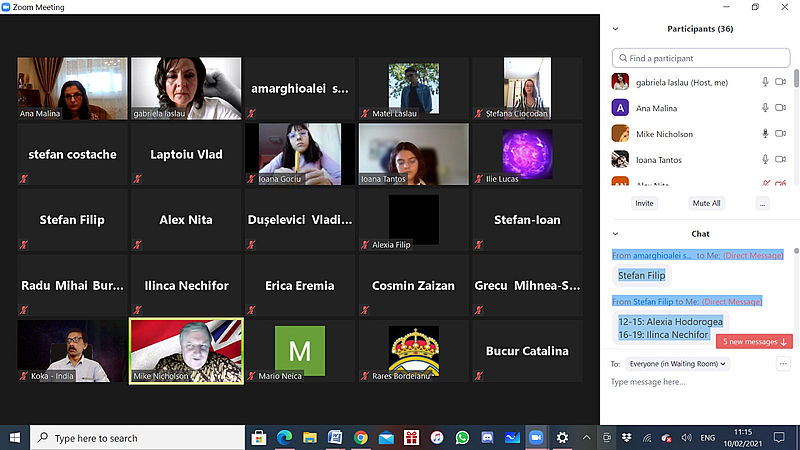Open Google Chrome from the taskbar

(x=360, y=438)
